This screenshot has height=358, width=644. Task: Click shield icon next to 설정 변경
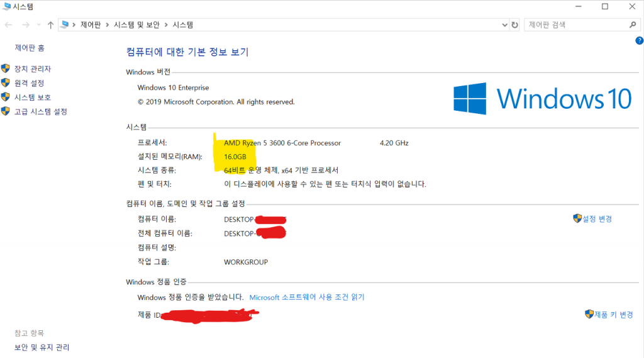click(577, 218)
